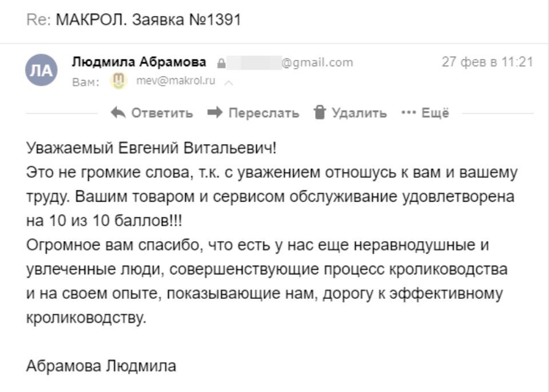Click the Вам: recipient label
This screenshot has height=392, width=549.
(86, 82)
